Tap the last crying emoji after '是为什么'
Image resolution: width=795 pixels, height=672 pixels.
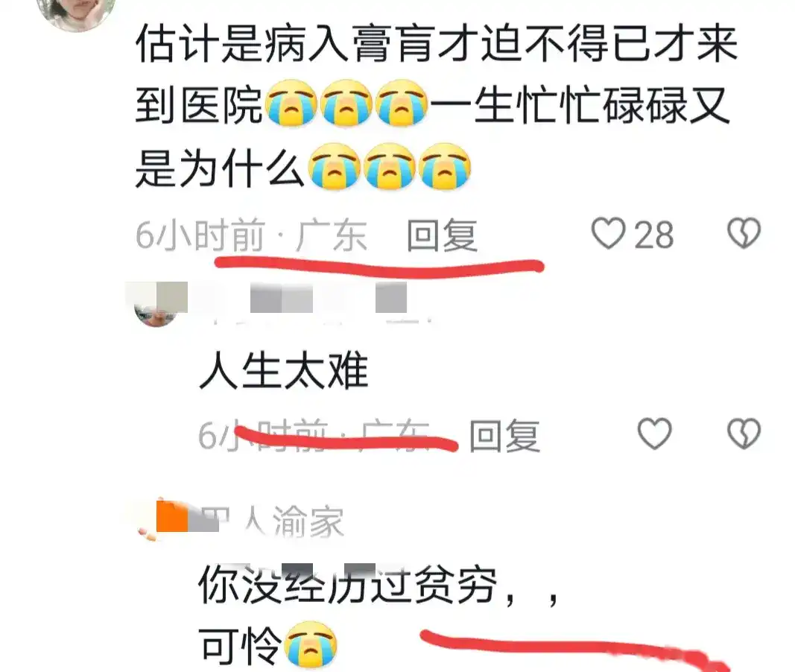445,166
